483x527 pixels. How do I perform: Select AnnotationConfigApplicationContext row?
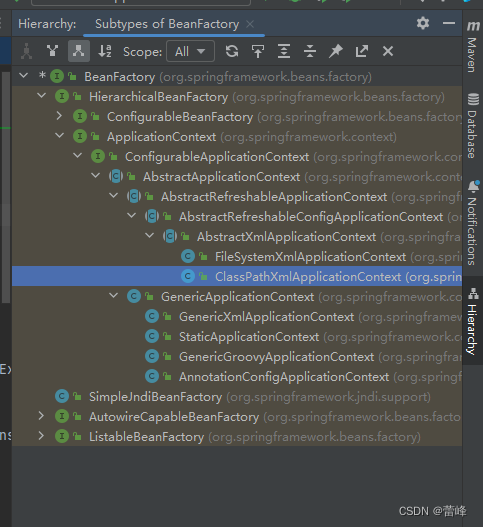tap(237, 376)
